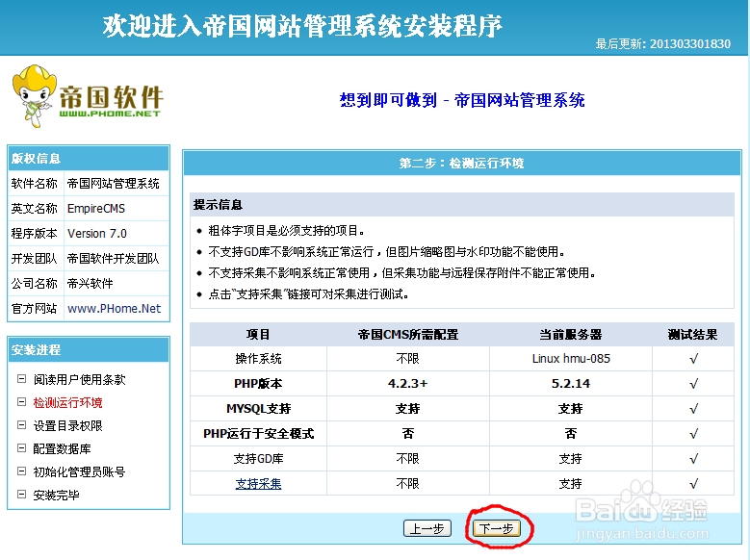The width and height of the screenshot is (750, 560).
Task: Click the checkmark in the 操作系统 row
Action: pos(693,359)
